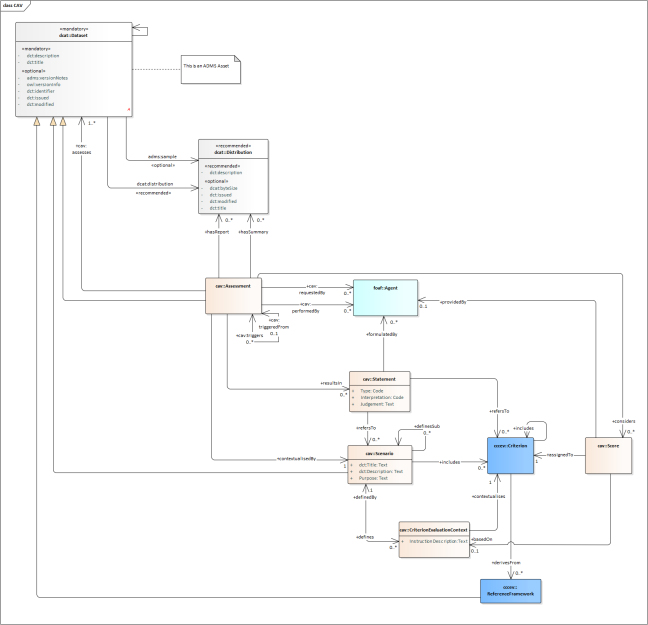This screenshot has height=625, width=648.
Task: Select the cccev:Criterion class box
Action: [510, 456]
